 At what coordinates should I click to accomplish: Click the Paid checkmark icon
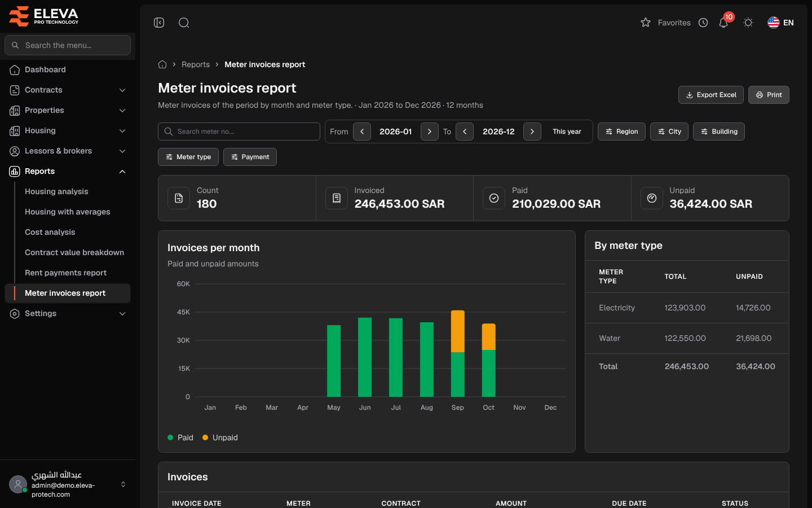pos(494,198)
